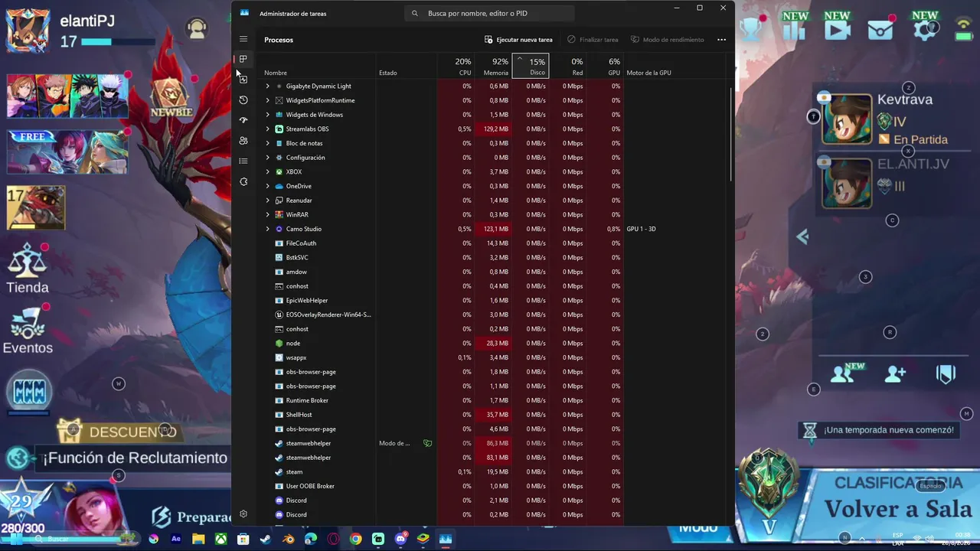980x551 pixels.
Task: Expand the Camo Studio process group
Action: pos(267,229)
